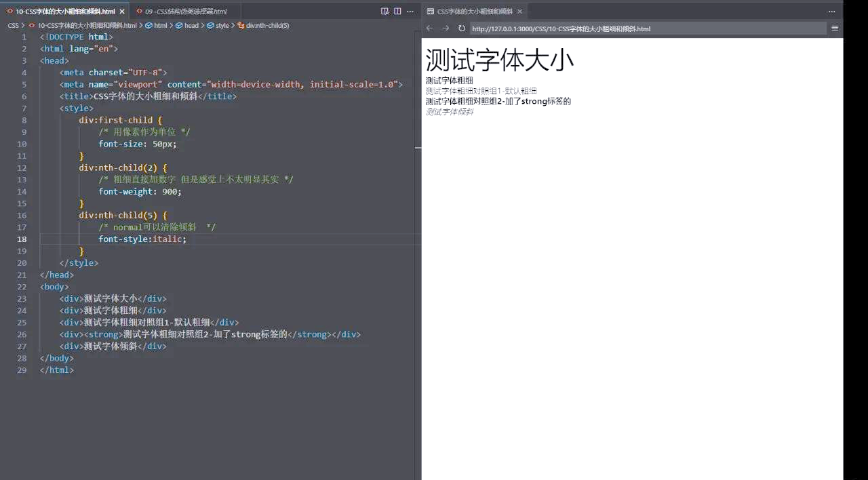Viewport: 868px width, 480px height.
Task: Open the preview browser hamburger menu
Action: pos(835,28)
